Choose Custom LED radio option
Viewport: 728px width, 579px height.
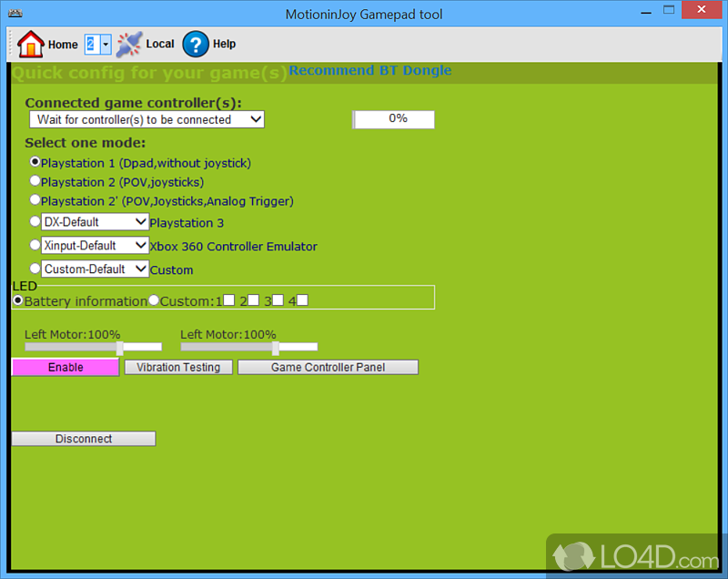154,300
